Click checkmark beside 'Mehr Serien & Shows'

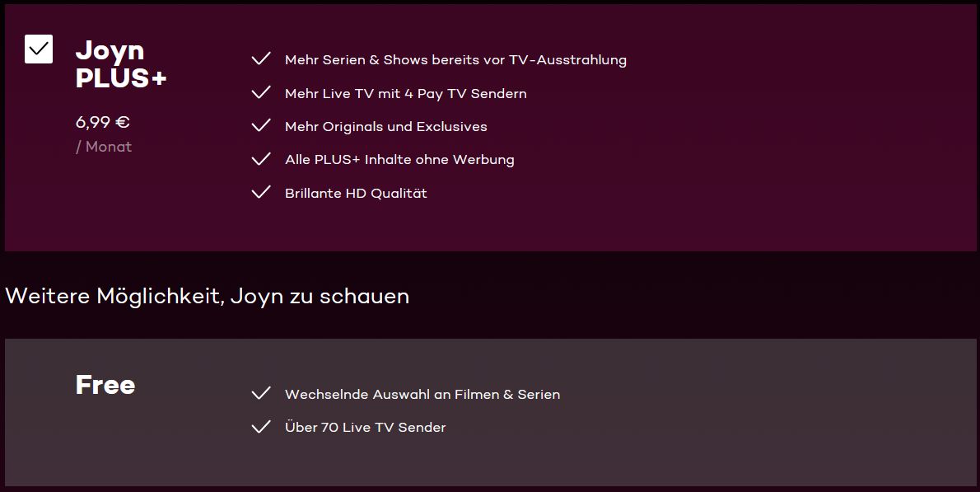tap(261, 59)
